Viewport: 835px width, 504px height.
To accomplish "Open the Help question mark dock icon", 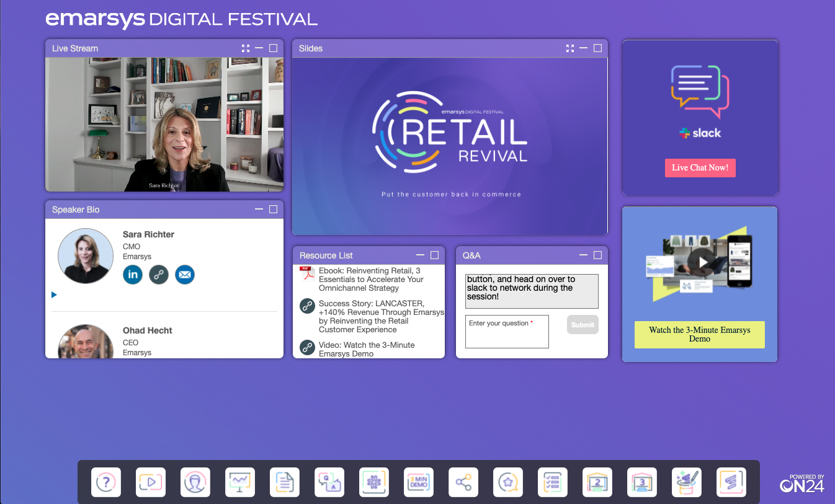I will pyautogui.click(x=106, y=482).
